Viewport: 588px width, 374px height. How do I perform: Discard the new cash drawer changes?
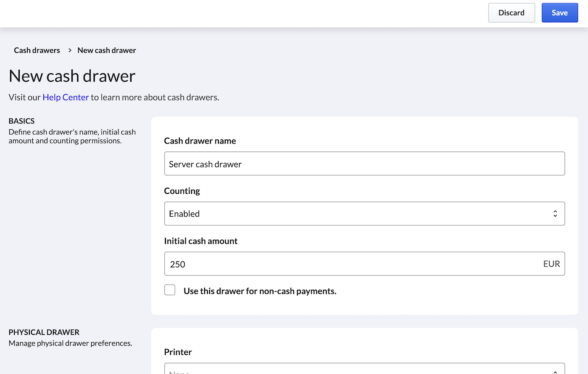pyautogui.click(x=511, y=13)
